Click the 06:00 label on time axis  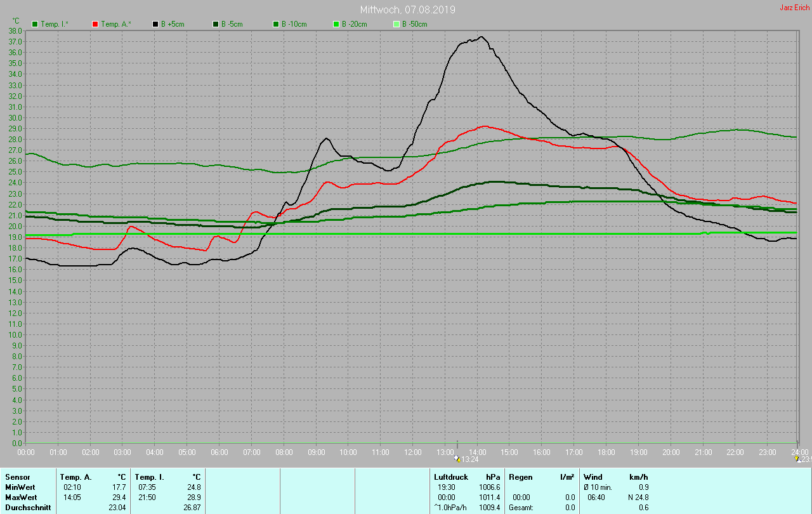click(219, 452)
